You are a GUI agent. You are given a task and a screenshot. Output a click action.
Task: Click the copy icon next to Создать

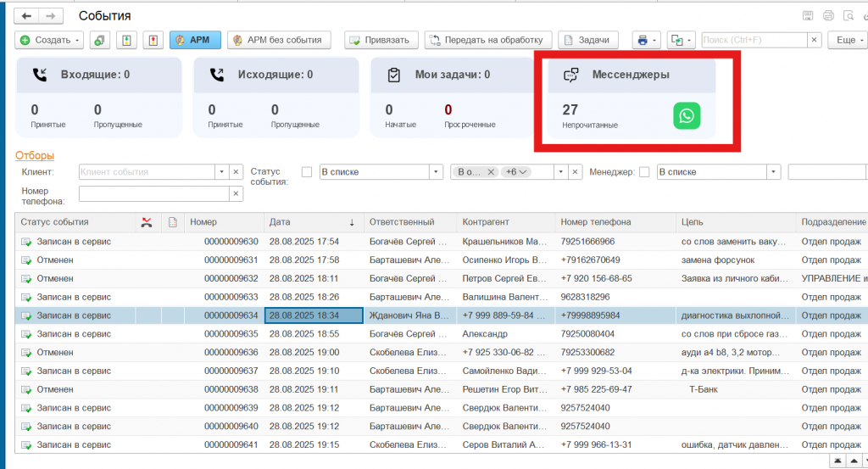coord(100,40)
